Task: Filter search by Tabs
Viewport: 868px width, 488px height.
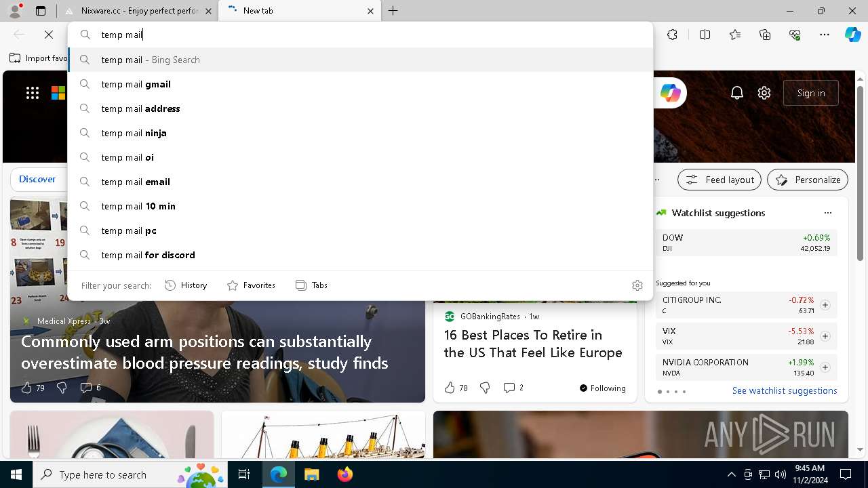Action: pos(311,285)
